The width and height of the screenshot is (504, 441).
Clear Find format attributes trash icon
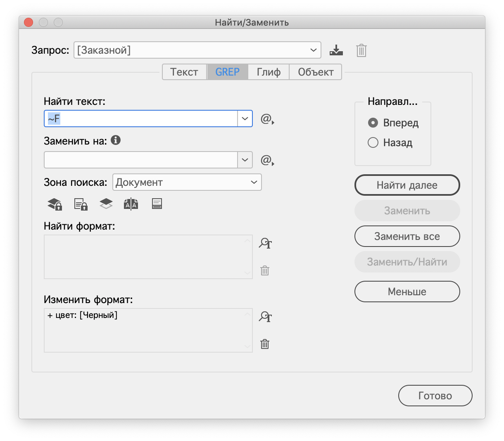[x=265, y=270]
